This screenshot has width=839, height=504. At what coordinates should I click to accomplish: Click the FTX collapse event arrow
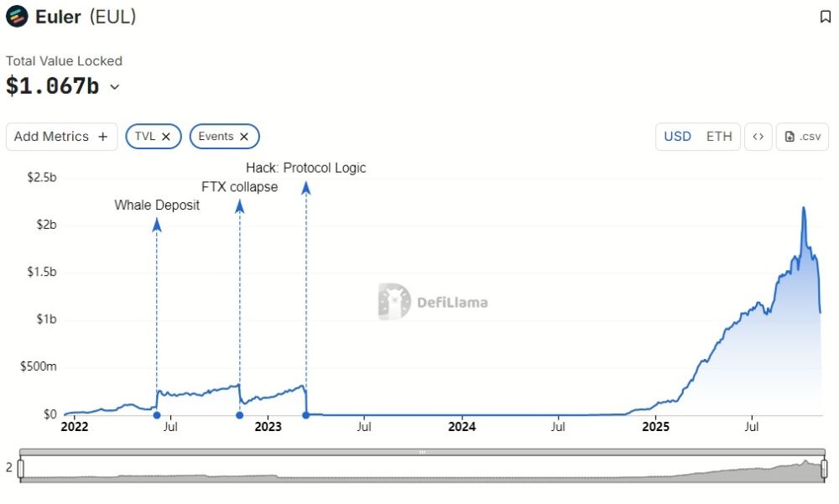(240, 206)
